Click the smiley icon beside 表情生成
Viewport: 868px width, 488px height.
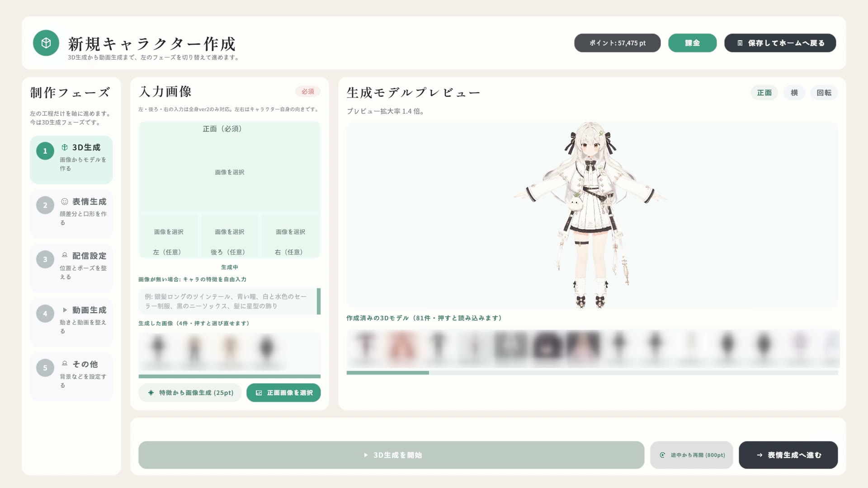(65, 202)
